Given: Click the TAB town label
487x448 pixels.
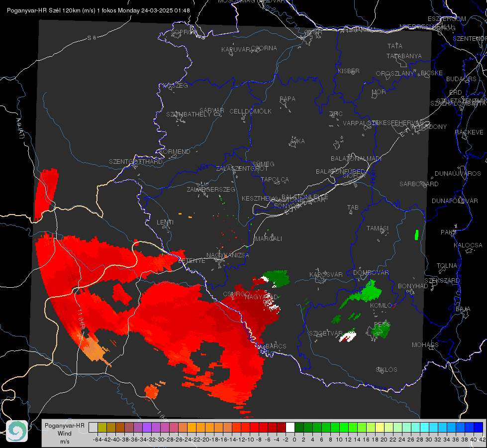Looking at the screenshot, I should (x=353, y=208).
